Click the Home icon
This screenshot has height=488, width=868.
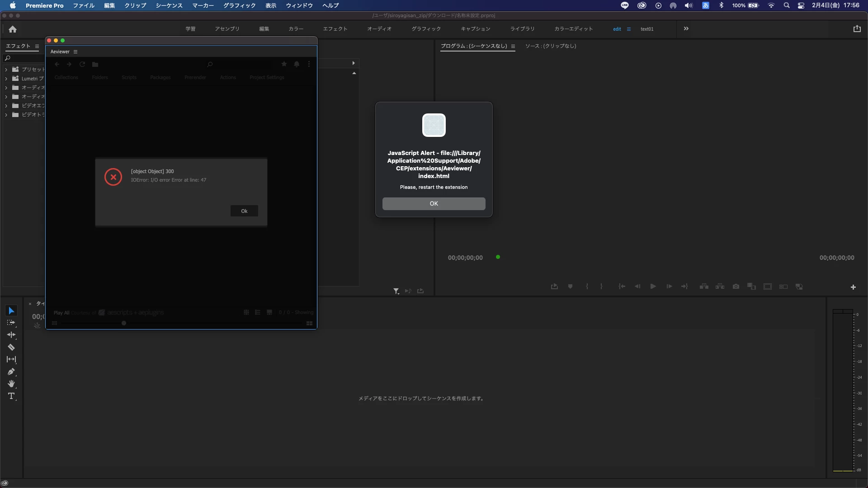point(13,29)
